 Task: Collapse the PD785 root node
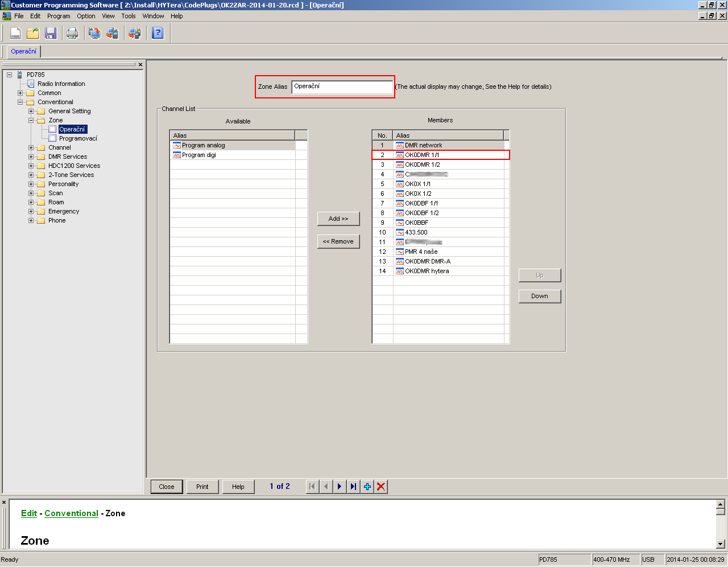(9, 75)
